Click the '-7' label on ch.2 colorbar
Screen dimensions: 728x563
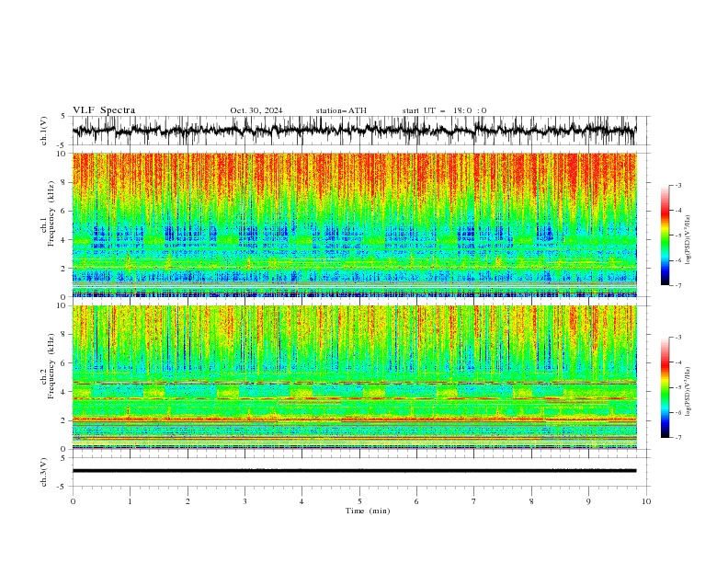(x=677, y=438)
